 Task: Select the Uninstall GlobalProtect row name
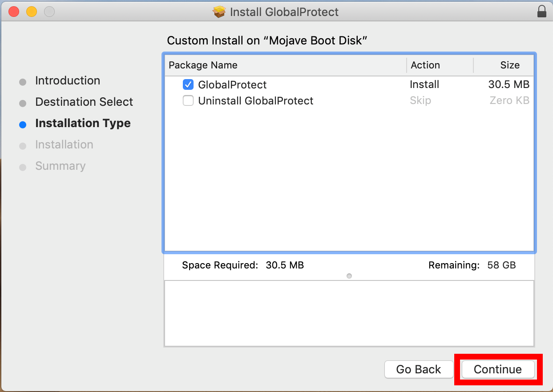pyautogui.click(x=256, y=101)
